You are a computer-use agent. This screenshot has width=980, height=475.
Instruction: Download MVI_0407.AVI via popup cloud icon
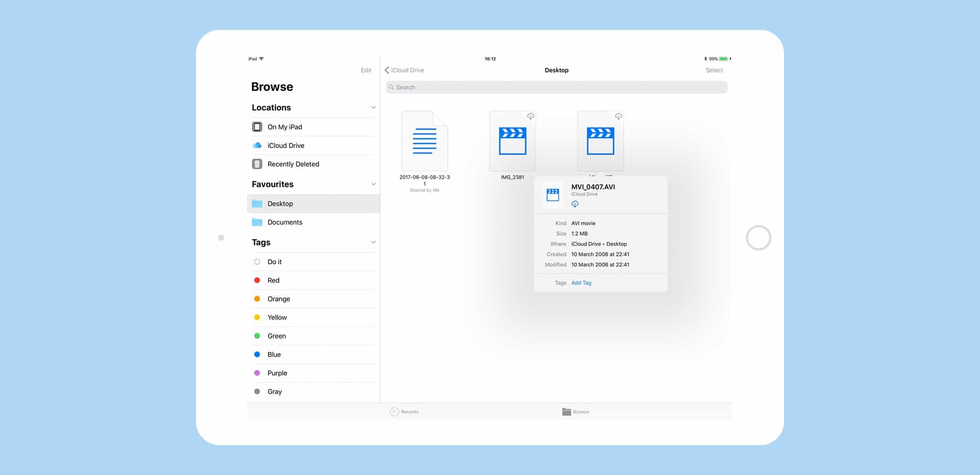[575, 204]
